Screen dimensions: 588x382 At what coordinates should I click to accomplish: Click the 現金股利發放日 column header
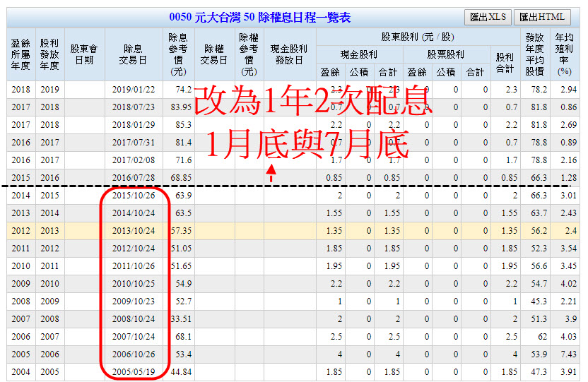click(290, 54)
